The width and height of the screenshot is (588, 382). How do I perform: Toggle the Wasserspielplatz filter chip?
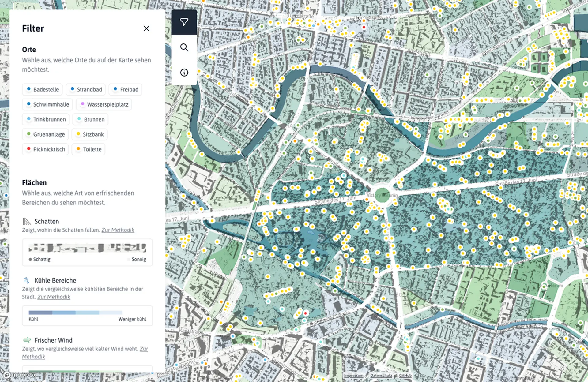pos(104,104)
